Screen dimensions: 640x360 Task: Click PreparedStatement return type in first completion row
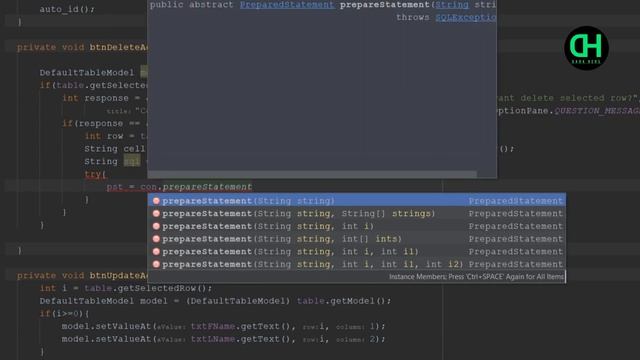point(516,201)
